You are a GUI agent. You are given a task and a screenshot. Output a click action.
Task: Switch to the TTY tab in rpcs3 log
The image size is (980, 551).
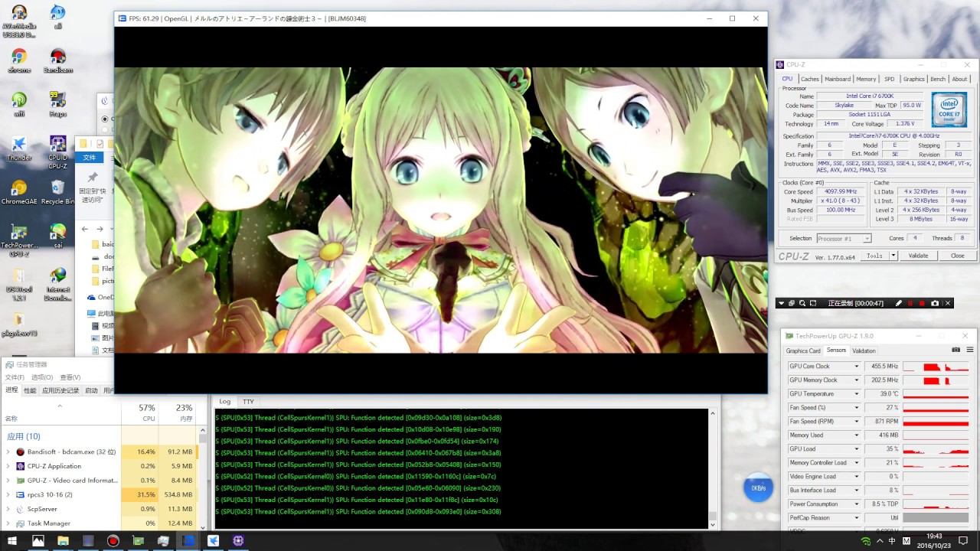[248, 401]
